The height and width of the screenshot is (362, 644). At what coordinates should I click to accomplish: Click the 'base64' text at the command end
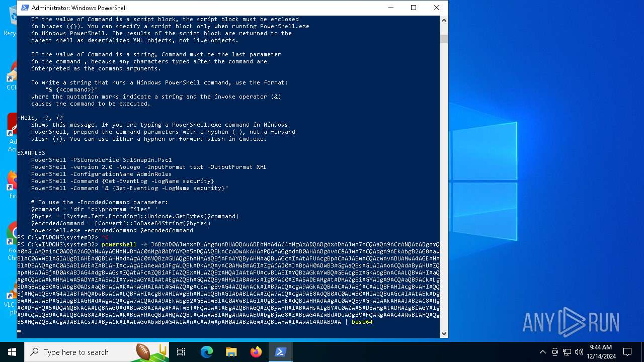point(362,322)
